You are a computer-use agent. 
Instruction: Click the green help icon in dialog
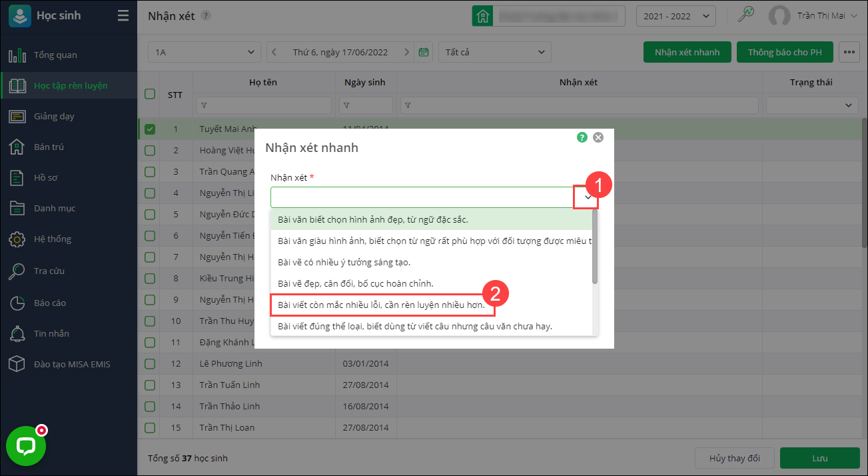tap(582, 137)
